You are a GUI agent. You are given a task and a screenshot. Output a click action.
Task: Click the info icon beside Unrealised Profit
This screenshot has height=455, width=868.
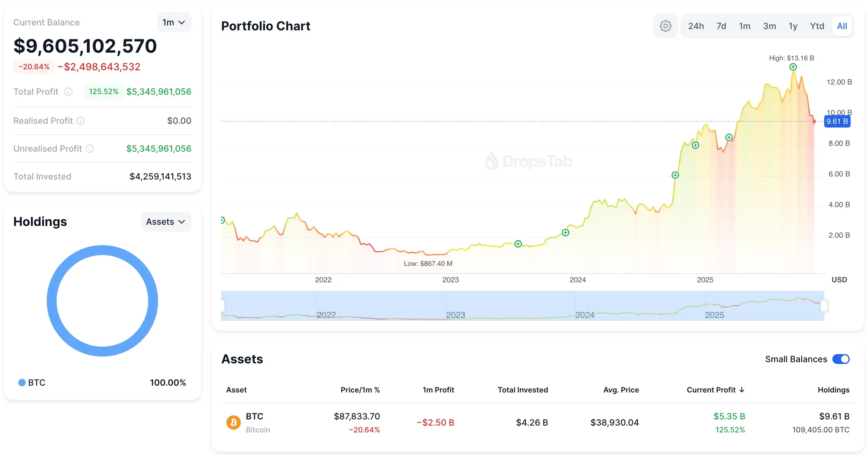click(x=90, y=148)
